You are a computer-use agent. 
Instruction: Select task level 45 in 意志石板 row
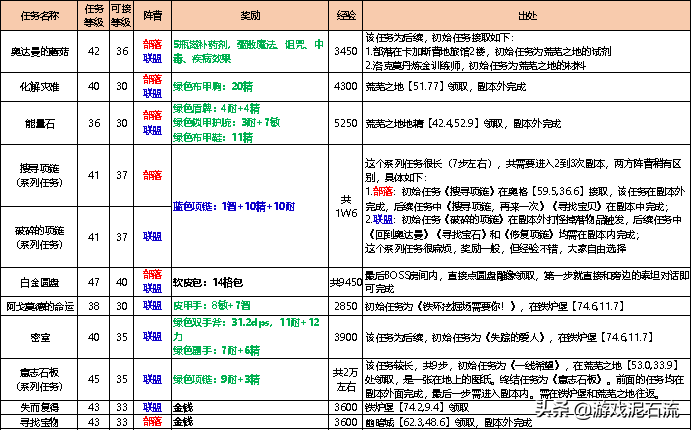point(94,379)
